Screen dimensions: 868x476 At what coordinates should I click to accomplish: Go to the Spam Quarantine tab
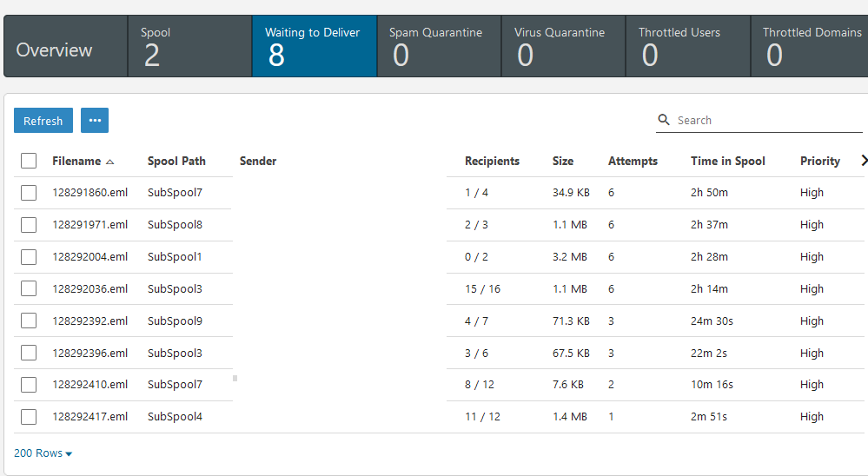point(439,46)
